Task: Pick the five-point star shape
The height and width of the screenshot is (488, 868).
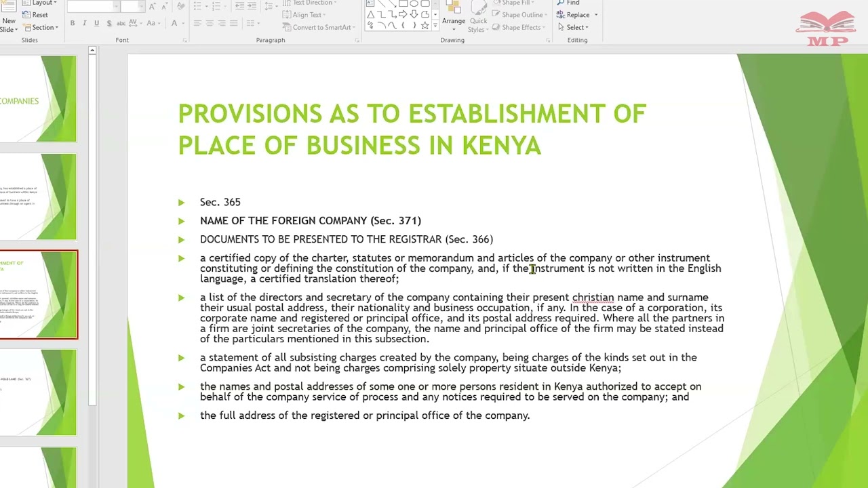Action: click(425, 26)
